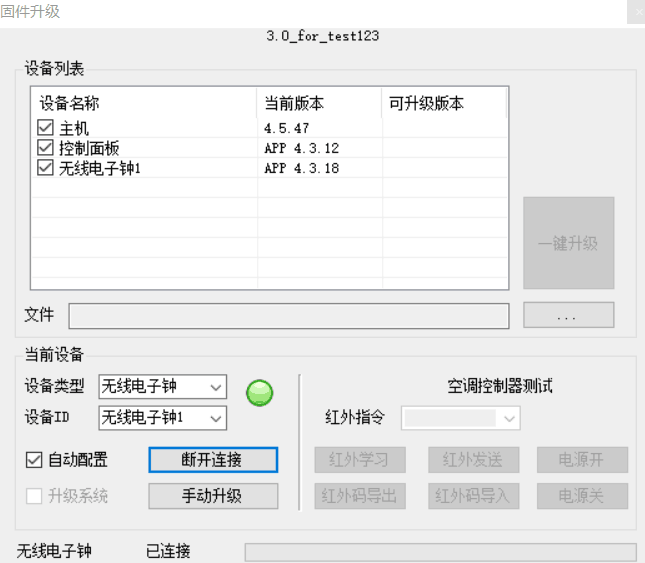Click the 文件 path input field
The width and height of the screenshot is (645, 563).
click(x=288, y=316)
